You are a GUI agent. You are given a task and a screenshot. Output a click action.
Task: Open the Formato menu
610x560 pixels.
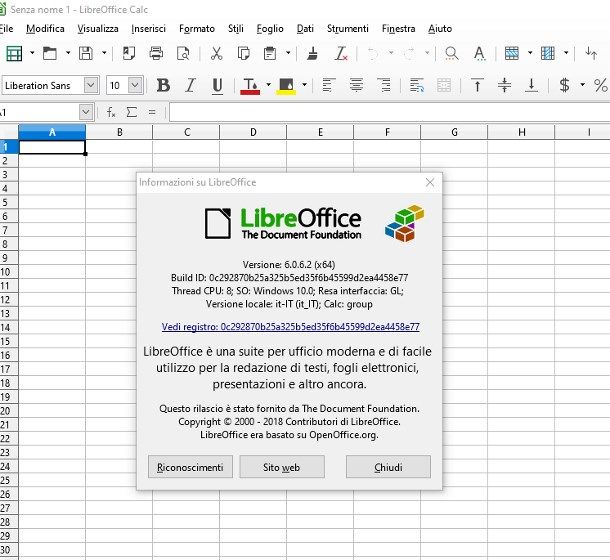(197, 28)
